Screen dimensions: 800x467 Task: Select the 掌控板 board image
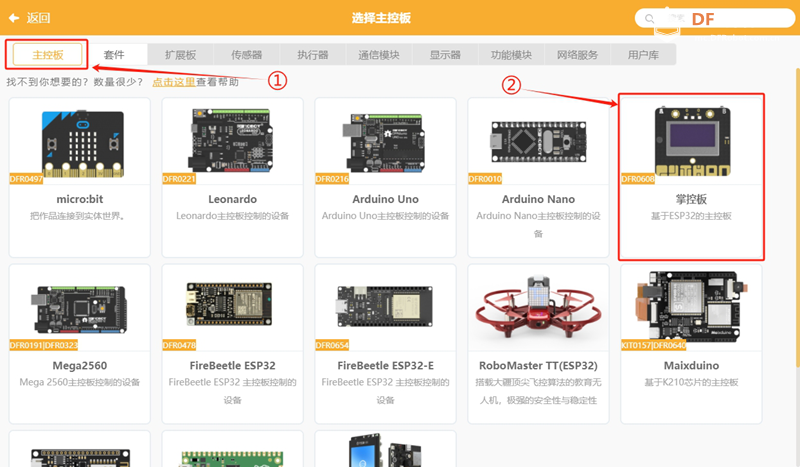(x=692, y=141)
